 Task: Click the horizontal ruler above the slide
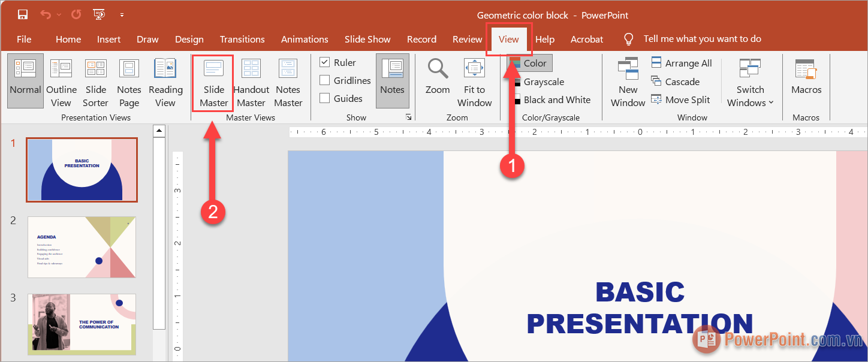point(578,132)
